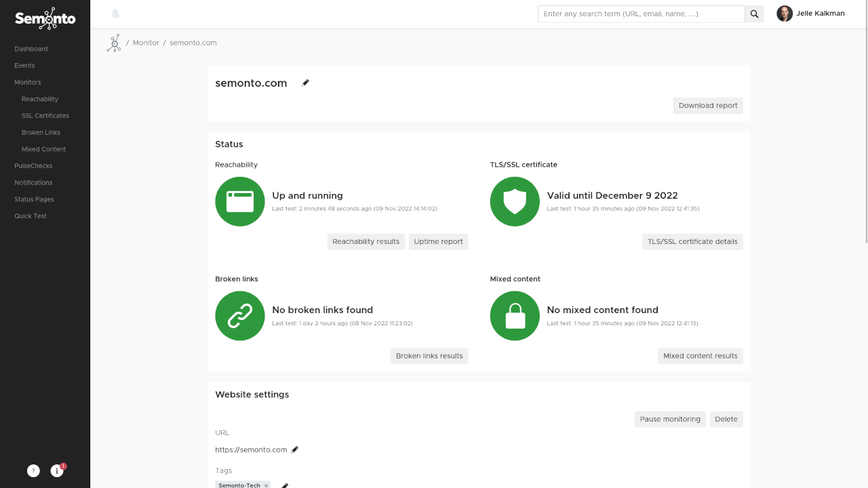Click the green TLS/SSL shield icon
The height and width of the screenshot is (488, 868).
(515, 201)
